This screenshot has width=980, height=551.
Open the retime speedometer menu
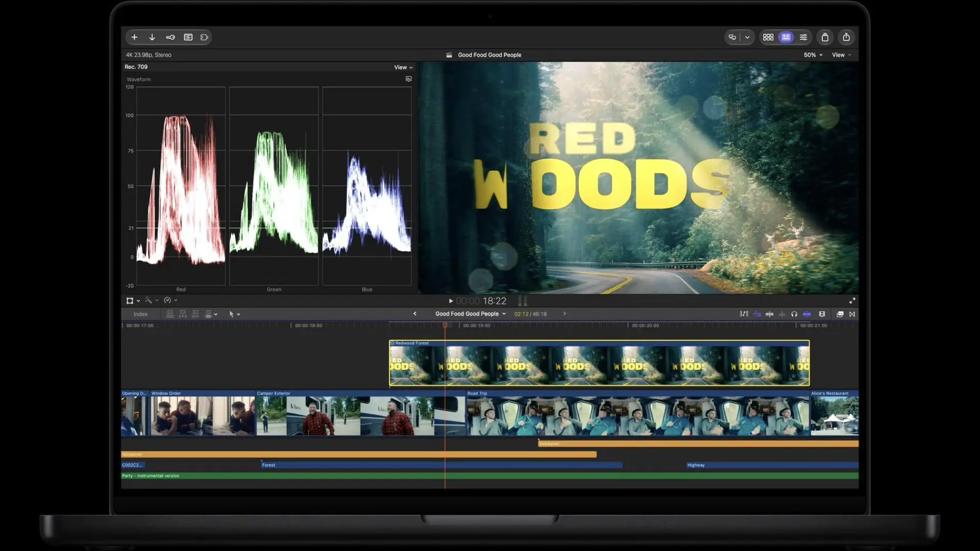coord(170,300)
